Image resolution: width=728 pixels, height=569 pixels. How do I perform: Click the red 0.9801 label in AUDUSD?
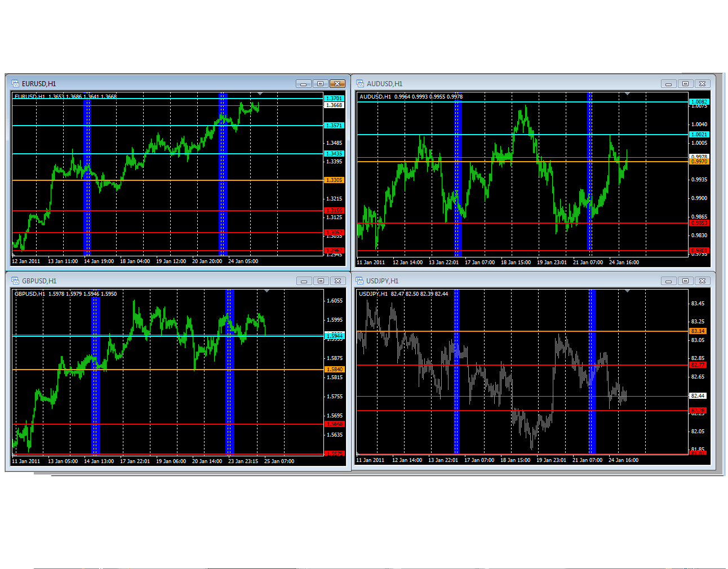pyautogui.click(x=699, y=251)
